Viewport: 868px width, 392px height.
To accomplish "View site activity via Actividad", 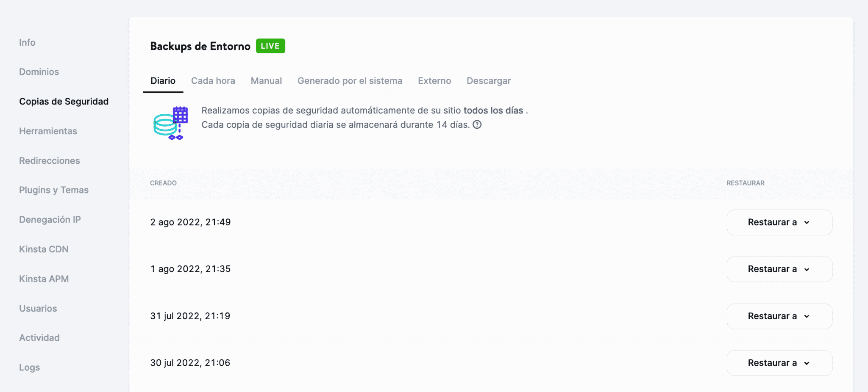I will 39,337.
